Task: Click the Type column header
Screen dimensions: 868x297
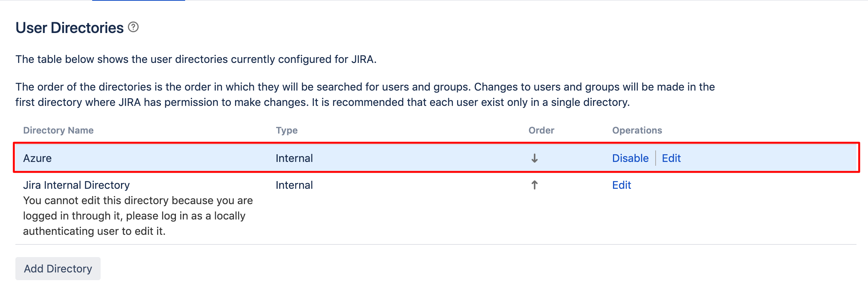Action: 287,130
